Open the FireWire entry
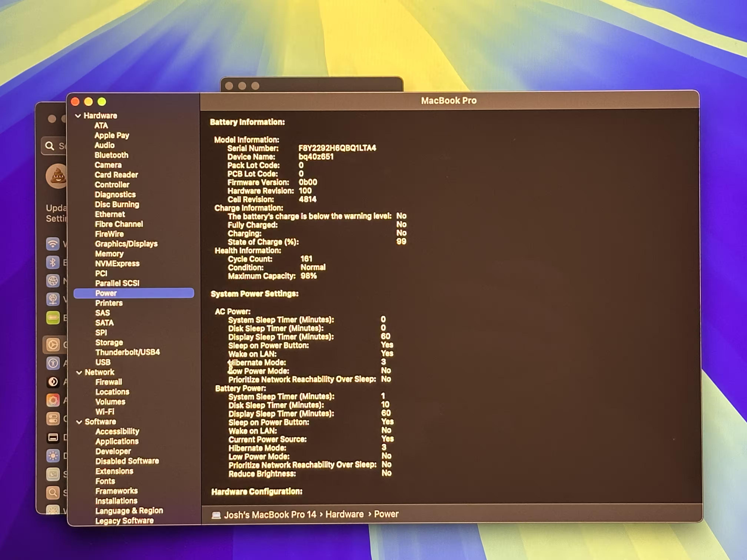 (109, 234)
